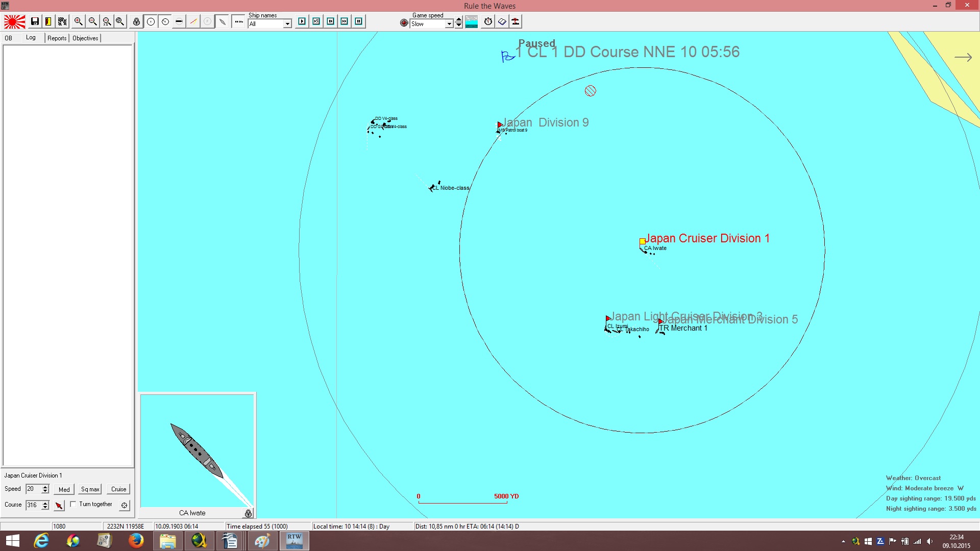Switch to the Log tab

(31, 38)
